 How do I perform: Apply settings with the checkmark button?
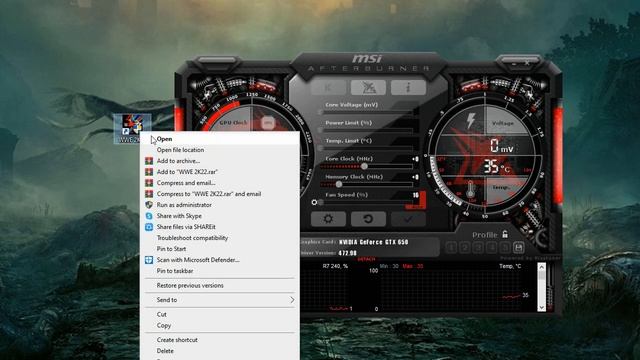pyautogui.click(x=408, y=219)
